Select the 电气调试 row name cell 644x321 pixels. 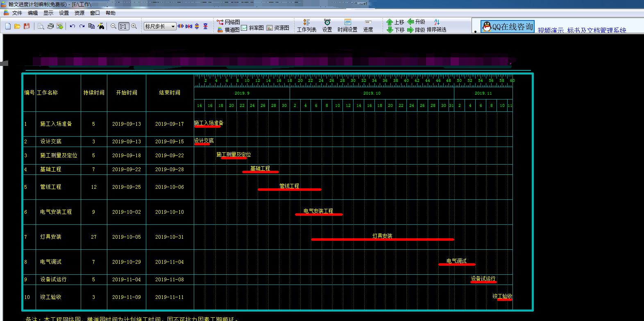(58, 262)
